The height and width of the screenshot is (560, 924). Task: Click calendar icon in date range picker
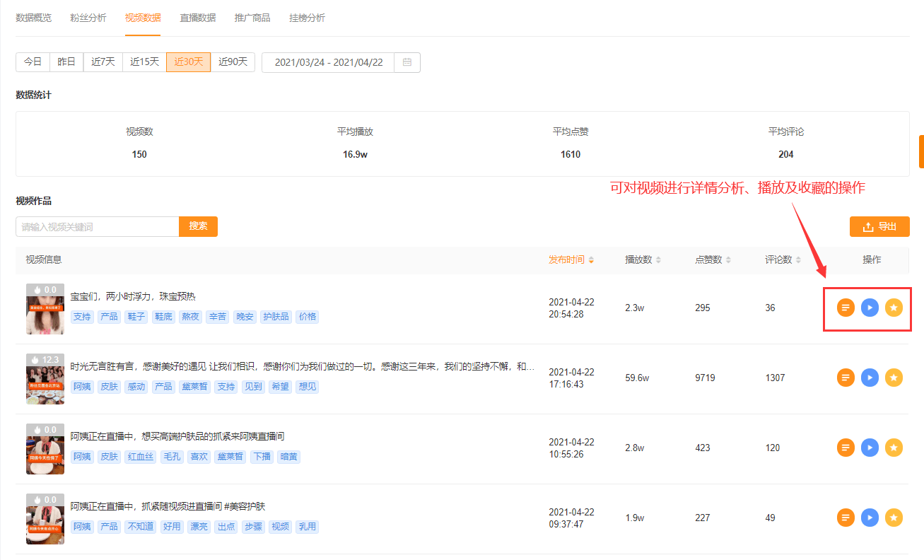[407, 62]
